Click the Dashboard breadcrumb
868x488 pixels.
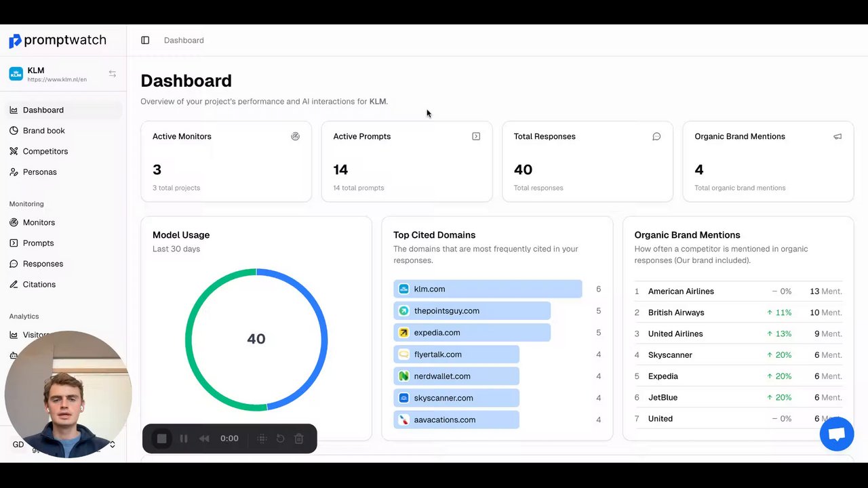(184, 40)
